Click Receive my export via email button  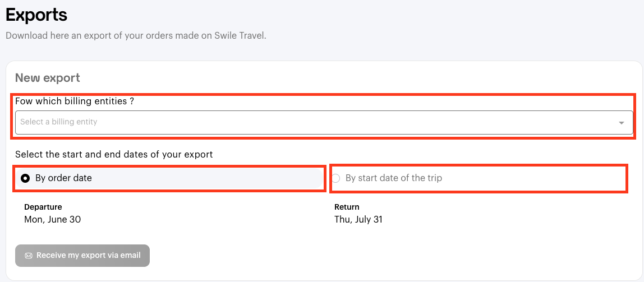tap(82, 256)
